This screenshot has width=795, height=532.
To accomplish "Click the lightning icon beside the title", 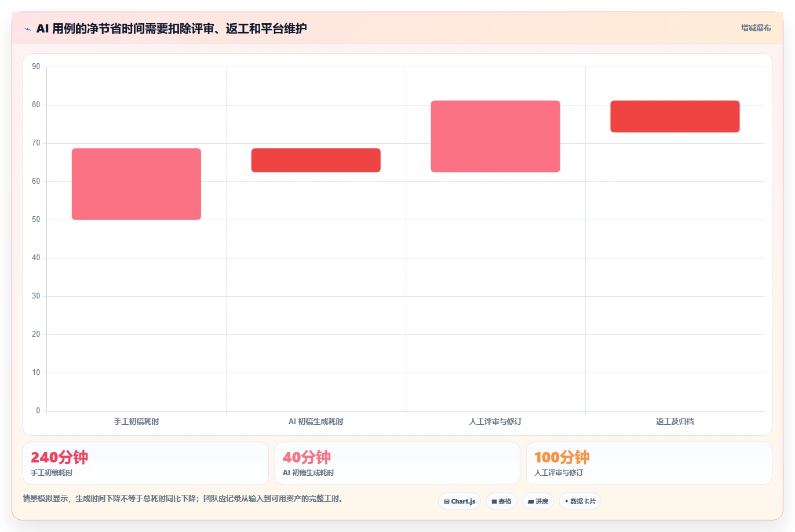I will pyautogui.click(x=27, y=29).
